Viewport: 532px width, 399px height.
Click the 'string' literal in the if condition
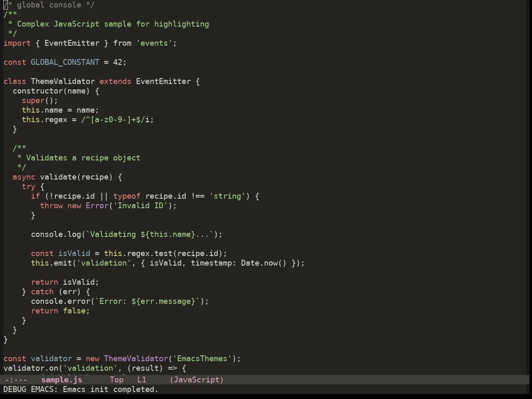227,196
